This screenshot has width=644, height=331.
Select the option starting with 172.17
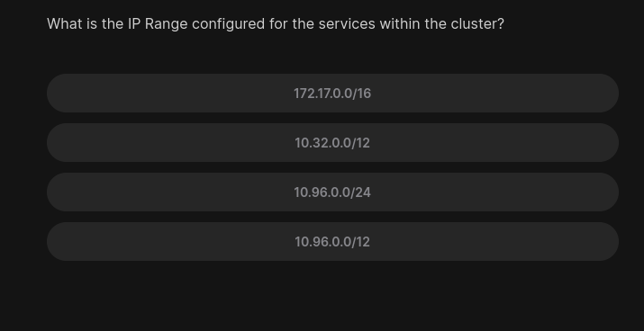332,94
